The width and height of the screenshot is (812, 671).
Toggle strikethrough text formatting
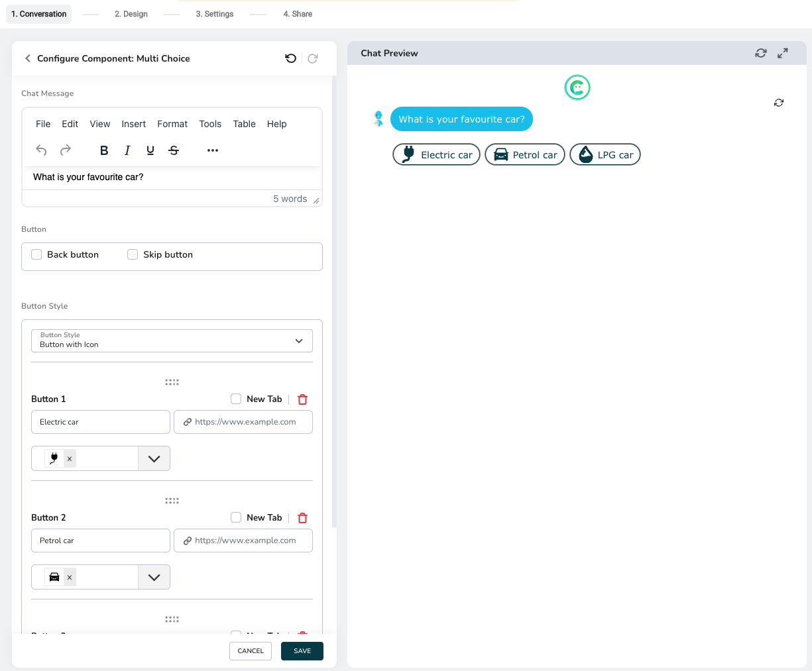pyautogui.click(x=174, y=150)
